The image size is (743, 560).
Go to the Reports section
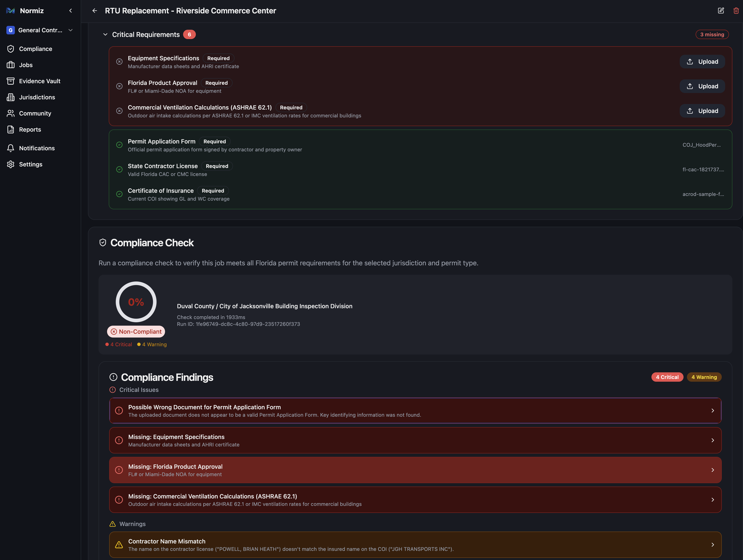click(30, 129)
